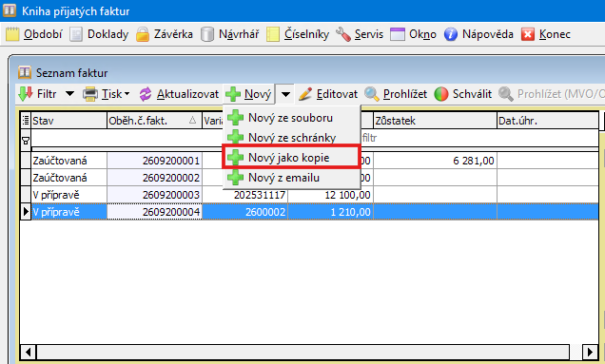The width and height of the screenshot is (605, 364).
Task: Click the sort triangle in Oběh.č.fakt. header
Action: [x=192, y=121]
